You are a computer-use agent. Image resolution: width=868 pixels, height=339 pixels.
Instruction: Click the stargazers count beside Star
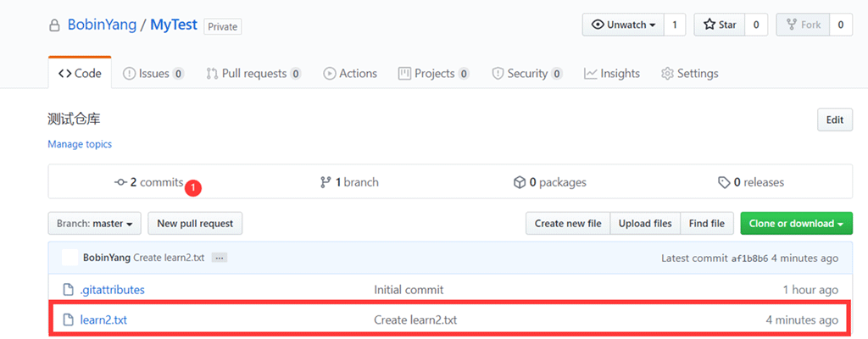click(756, 25)
